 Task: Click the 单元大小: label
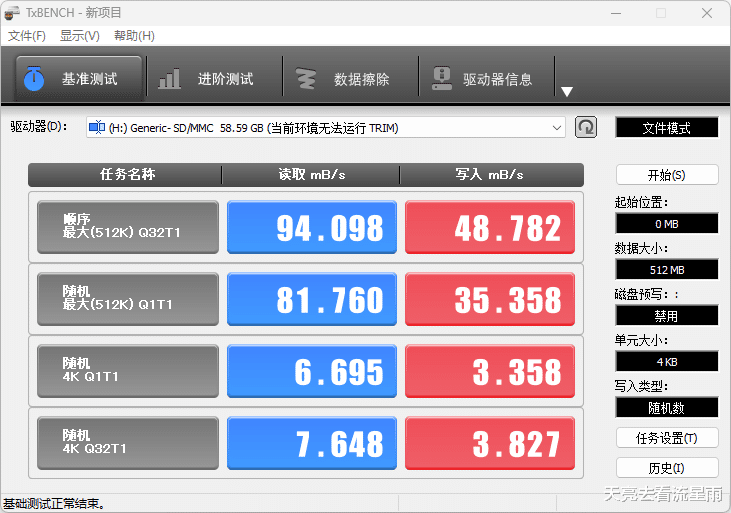pos(641,340)
